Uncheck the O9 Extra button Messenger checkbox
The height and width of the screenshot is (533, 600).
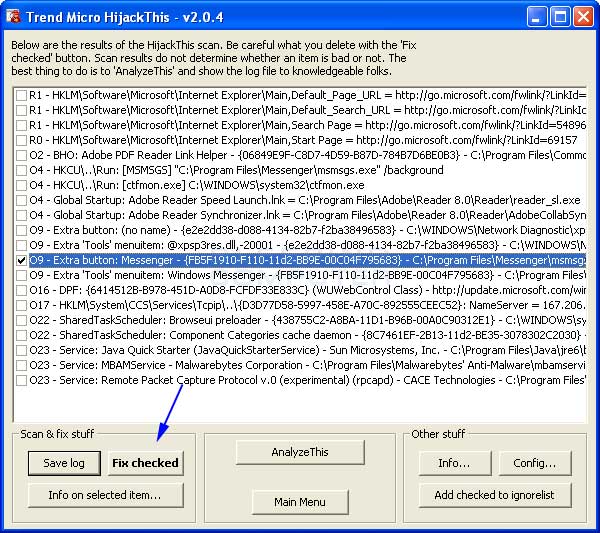click(21, 260)
